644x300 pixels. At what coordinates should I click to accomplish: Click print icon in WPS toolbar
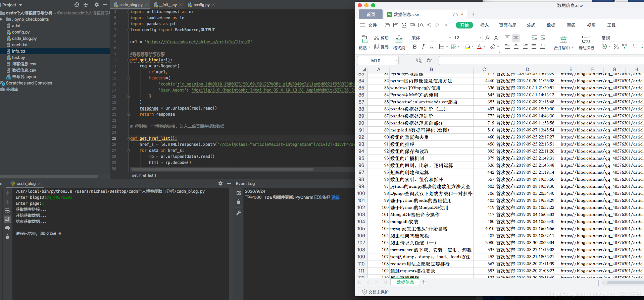(x=412, y=25)
